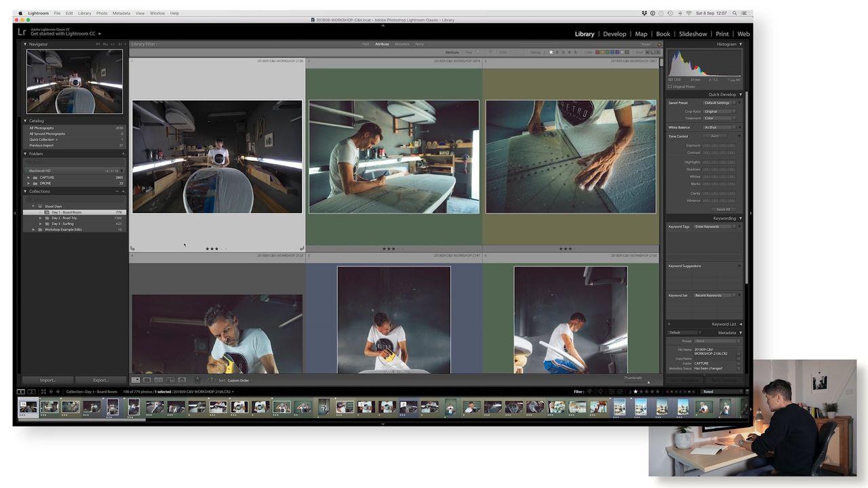Expand the Day 2 - Road Trip collection
The image size is (868, 488).
coord(41,218)
